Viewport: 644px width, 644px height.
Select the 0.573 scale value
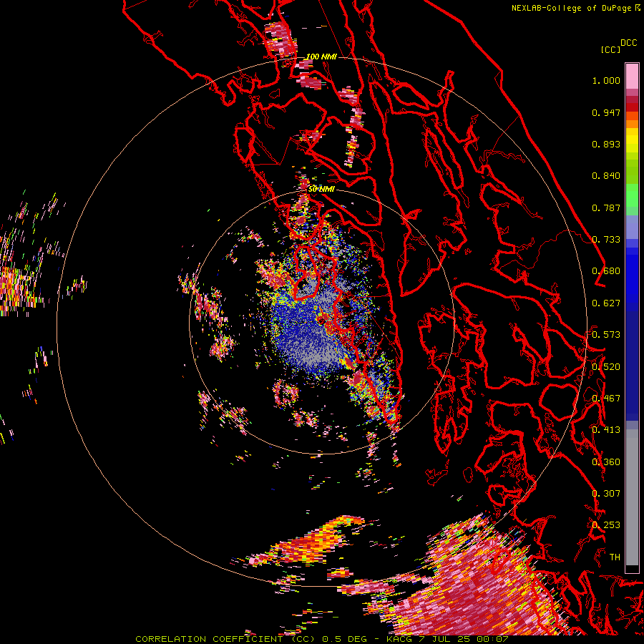point(606,335)
